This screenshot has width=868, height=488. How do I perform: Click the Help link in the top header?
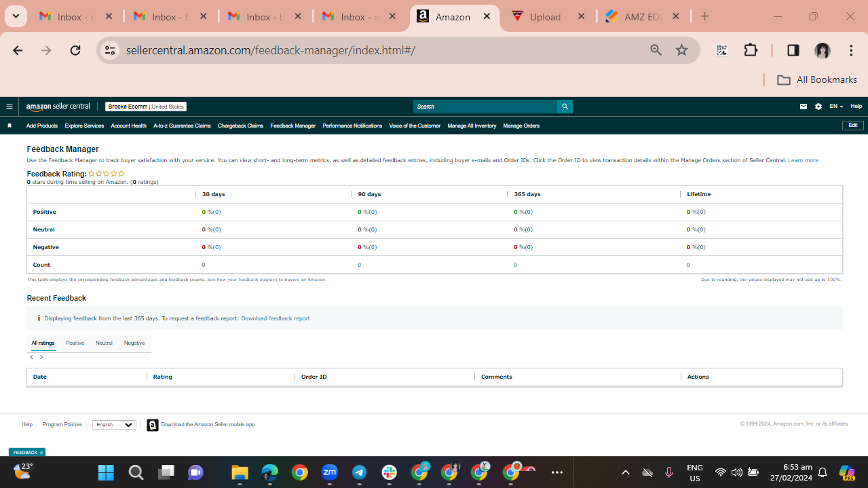pyautogui.click(x=856, y=107)
